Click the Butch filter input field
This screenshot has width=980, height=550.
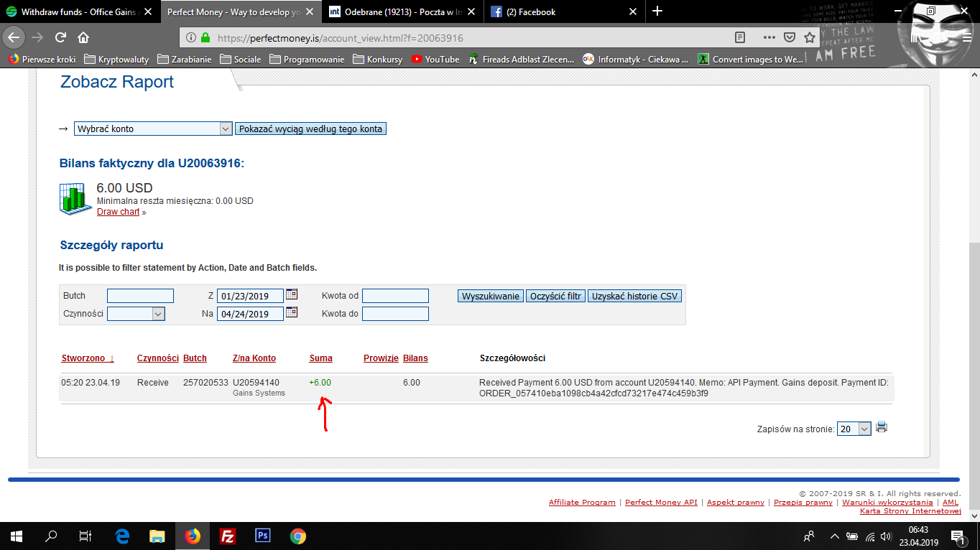coord(140,296)
